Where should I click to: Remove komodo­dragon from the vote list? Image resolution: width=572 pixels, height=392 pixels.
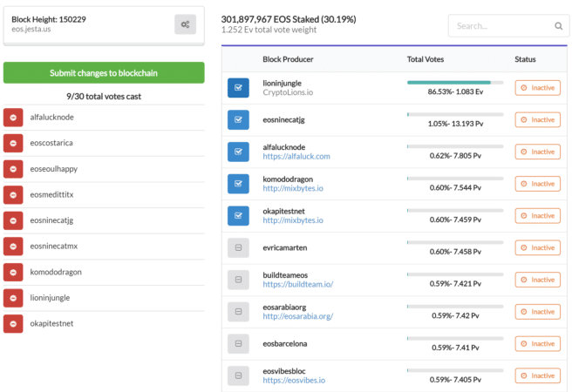(14, 272)
